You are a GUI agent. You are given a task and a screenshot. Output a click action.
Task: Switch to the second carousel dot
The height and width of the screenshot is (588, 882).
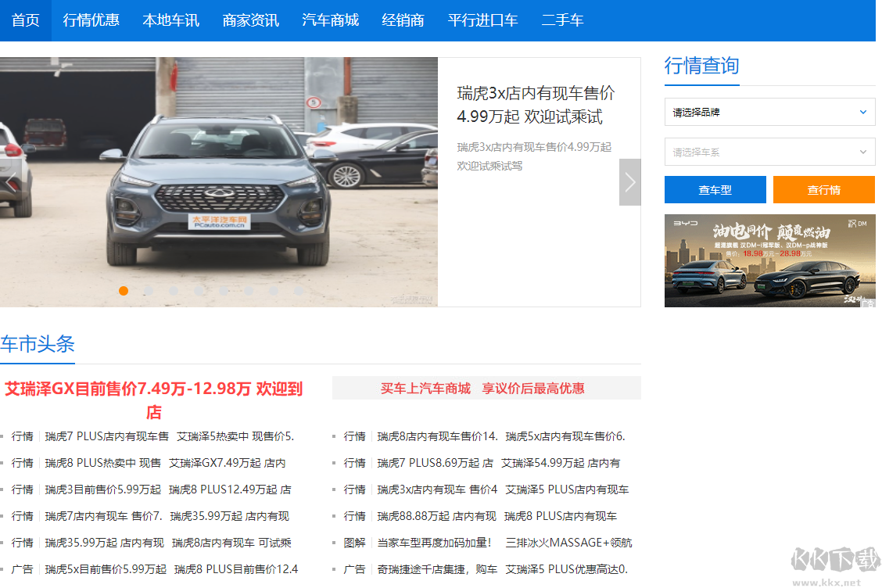tap(149, 291)
